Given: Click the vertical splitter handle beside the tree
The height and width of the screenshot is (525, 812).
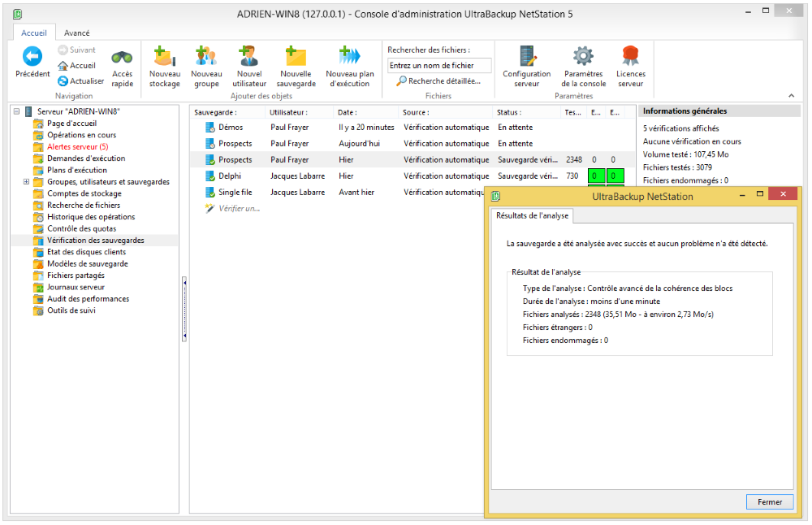Looking at the screenshot, I should coord(184,310).
